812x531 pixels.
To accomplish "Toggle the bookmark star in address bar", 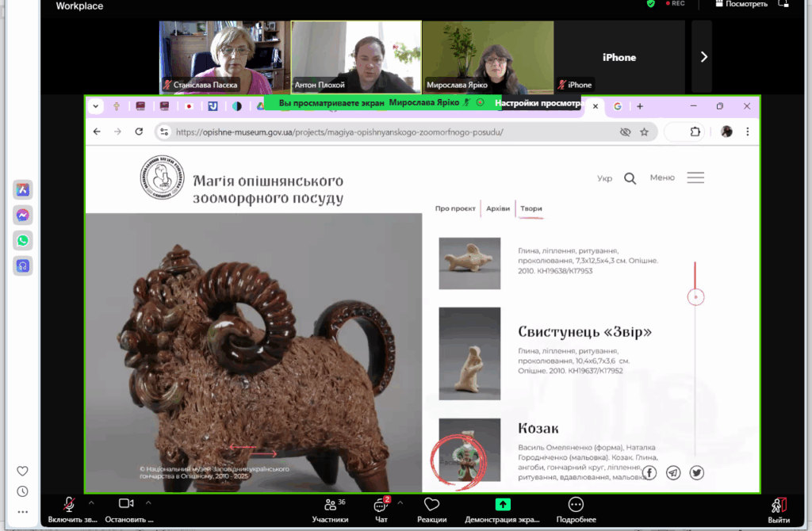I will [644, 132].
